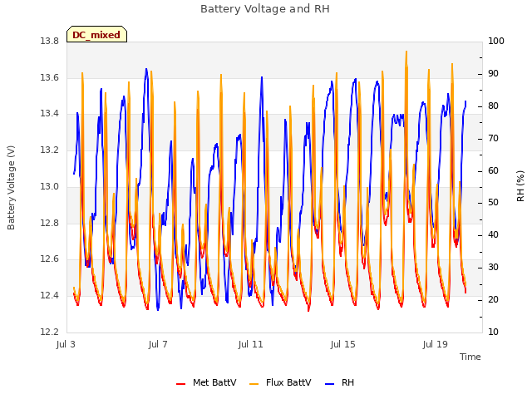Viewport: 532px width, 399px height.
Task: Click the Battery Voltage (V) axis label
Action: tap(11, 188)
